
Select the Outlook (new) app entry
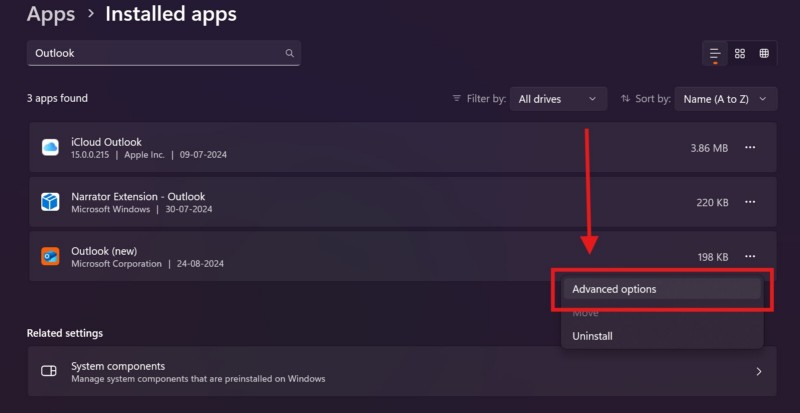coord(300,257)
